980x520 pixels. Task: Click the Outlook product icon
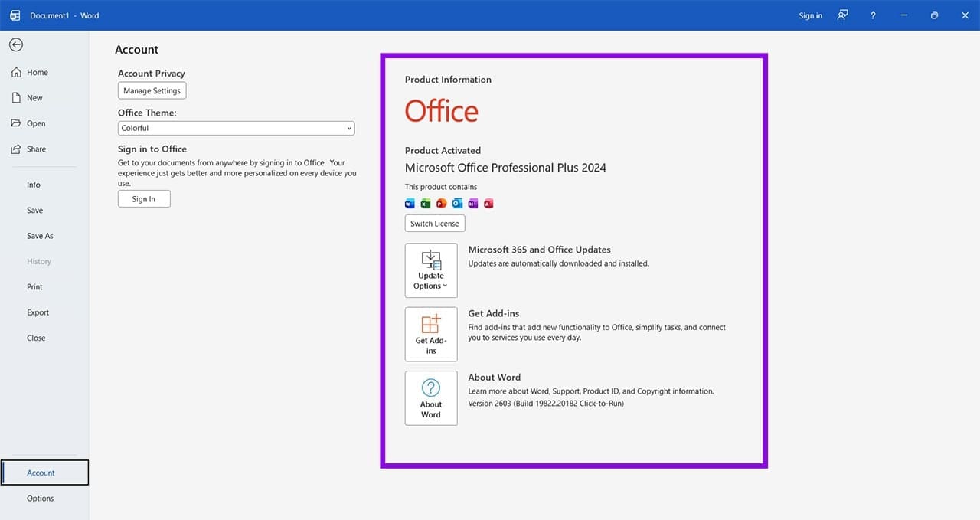pyautogui.click(x=457, y=204)
